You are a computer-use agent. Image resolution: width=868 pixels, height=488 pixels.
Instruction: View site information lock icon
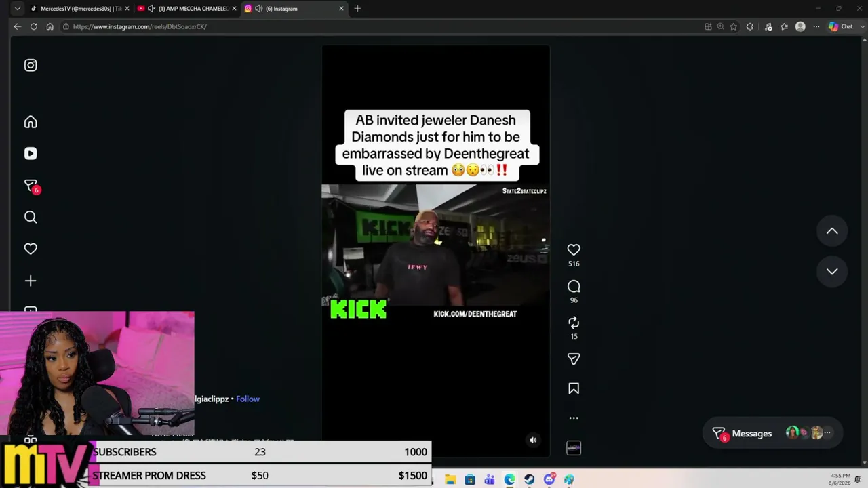pos(66,26)
